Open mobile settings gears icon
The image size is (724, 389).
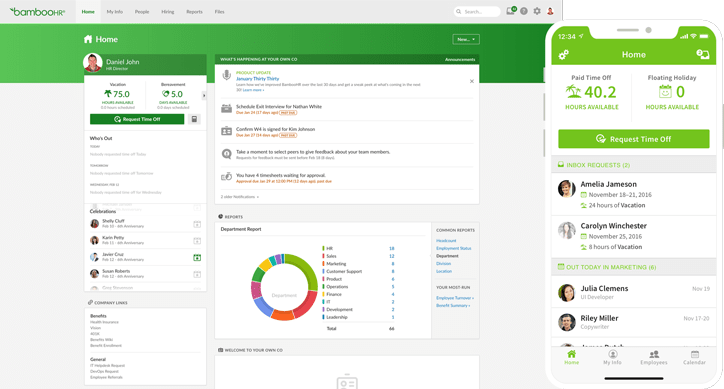pos(563,55)
